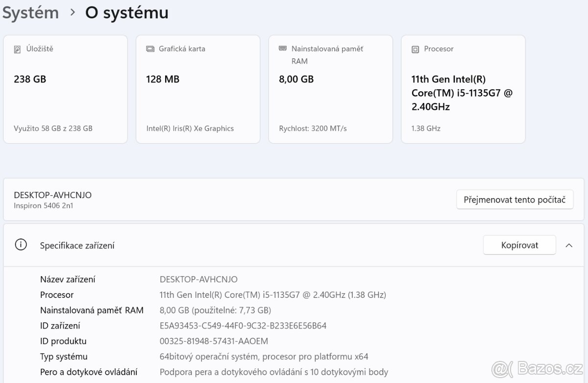Select the O systému page title
588x383 pixels.
pos(126,13)
